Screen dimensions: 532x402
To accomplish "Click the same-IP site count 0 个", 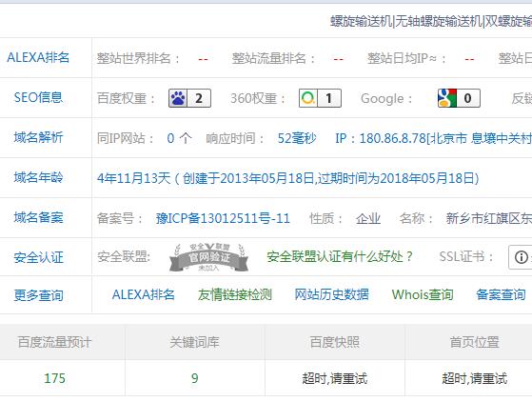I will [x=180, y=138].
